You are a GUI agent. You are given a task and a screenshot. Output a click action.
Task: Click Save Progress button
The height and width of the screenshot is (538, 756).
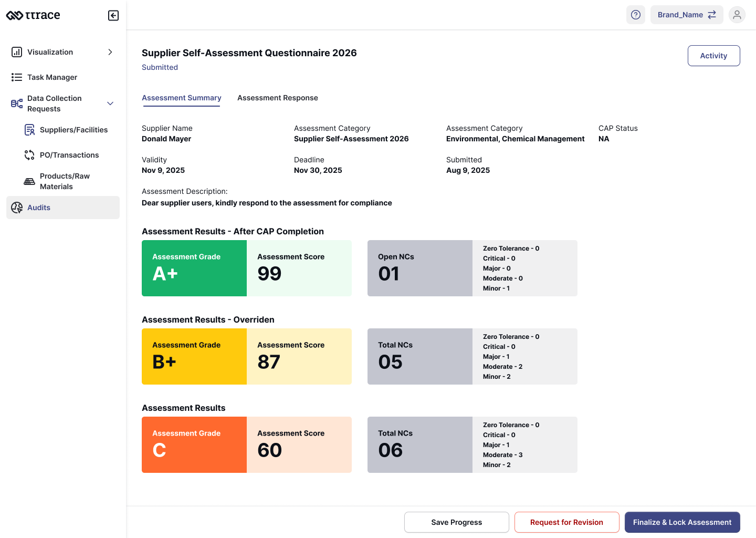[x=457, y=522]
